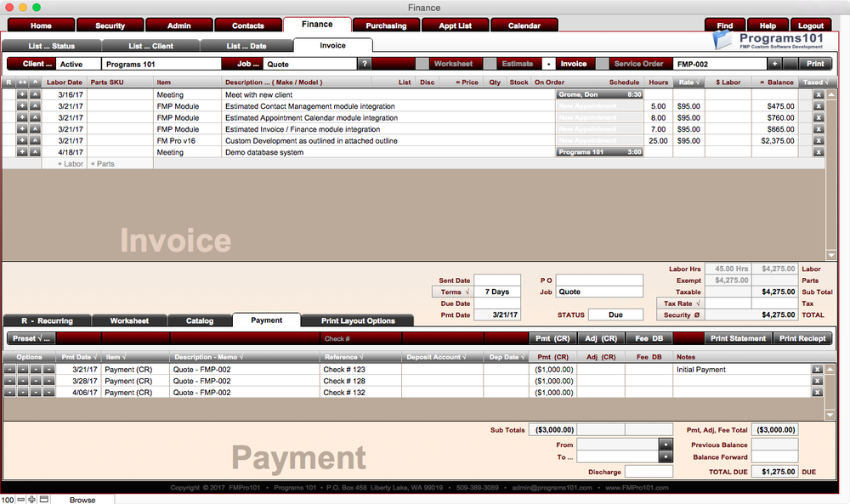Switch to the Contacts main tab
The height and width of the screenshot is (504, 850).
coord(247,25)
